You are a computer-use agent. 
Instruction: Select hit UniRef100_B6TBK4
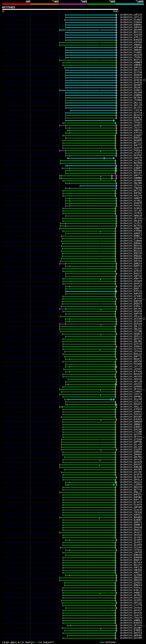point(131,98)
